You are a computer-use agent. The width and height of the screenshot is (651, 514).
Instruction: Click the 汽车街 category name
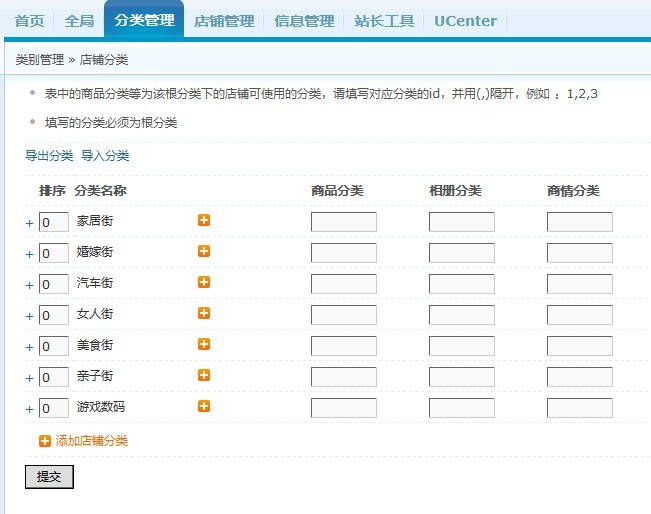(95, 283)
